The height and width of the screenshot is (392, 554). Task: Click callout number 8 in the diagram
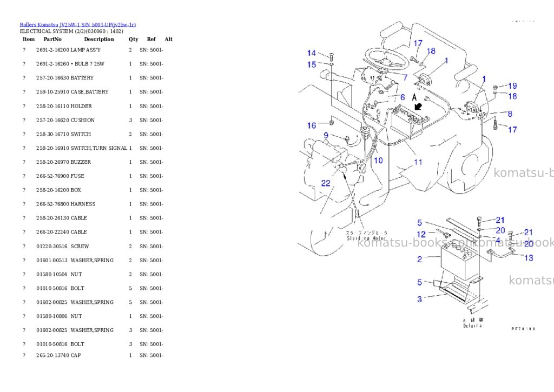pyautogui.click(x=510, y=114)
